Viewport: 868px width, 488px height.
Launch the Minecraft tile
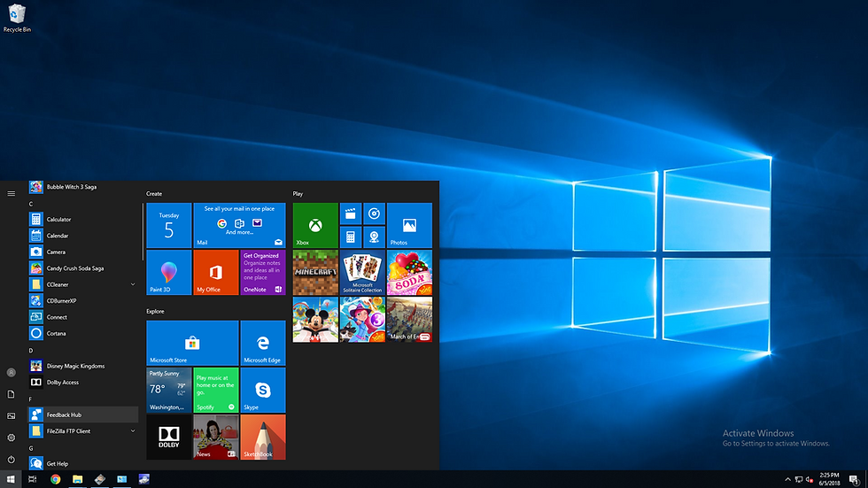tap(315, 272)
